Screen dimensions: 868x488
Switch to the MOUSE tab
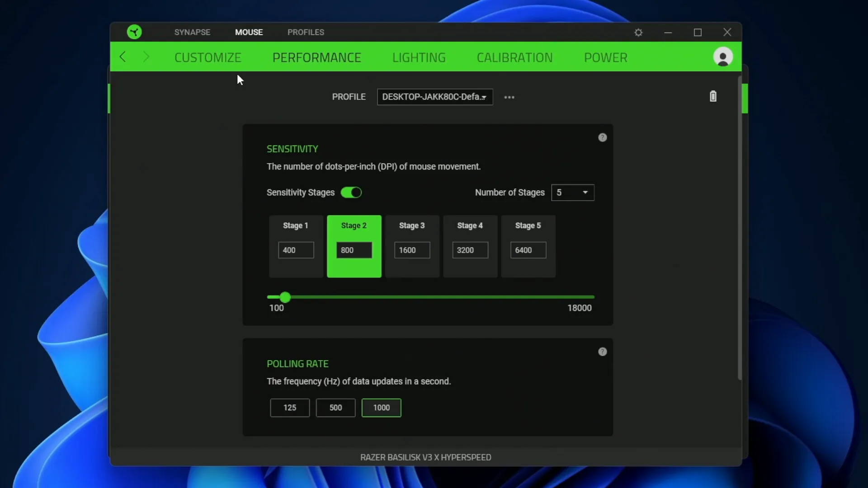249,32
